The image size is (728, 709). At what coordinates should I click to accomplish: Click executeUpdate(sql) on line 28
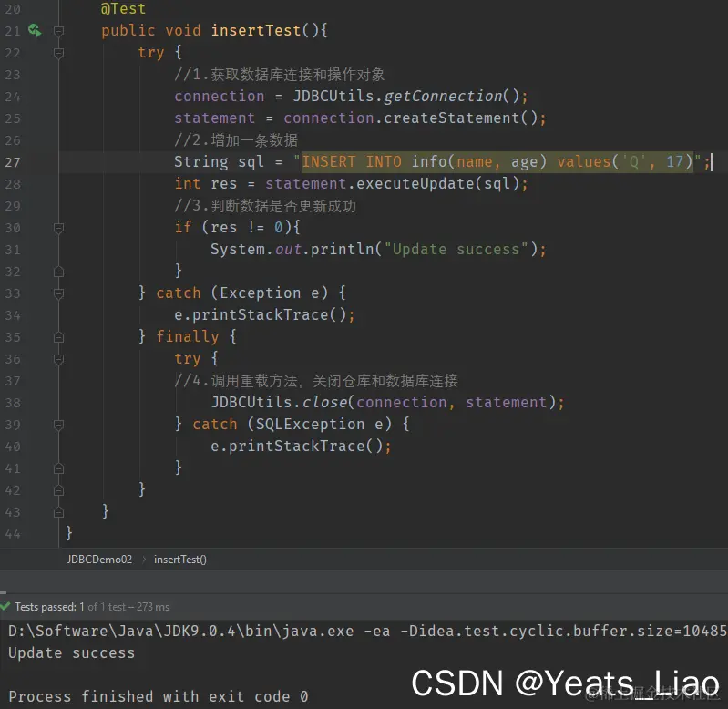[438, 183]
